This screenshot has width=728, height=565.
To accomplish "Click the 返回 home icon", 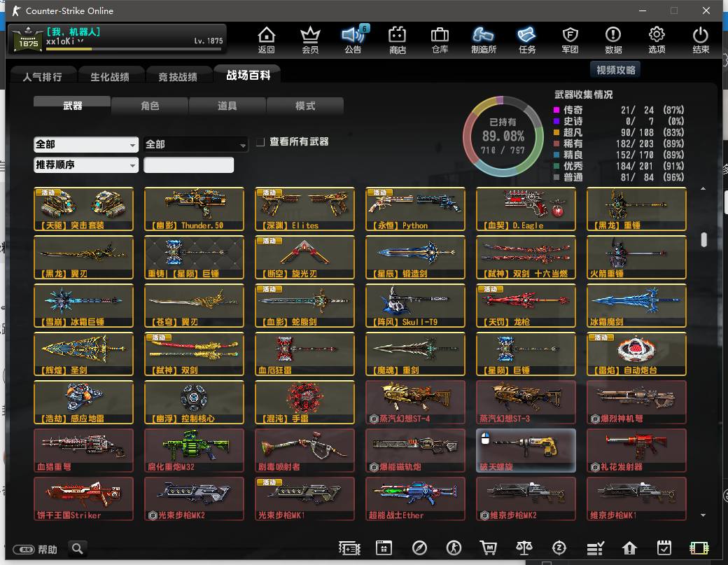I will (x=267, y=40).
